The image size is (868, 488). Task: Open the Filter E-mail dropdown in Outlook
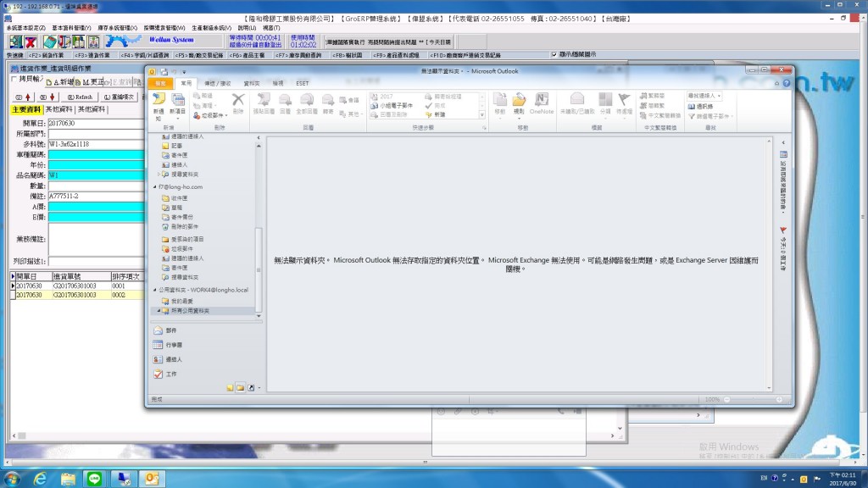tap(711, 116)
